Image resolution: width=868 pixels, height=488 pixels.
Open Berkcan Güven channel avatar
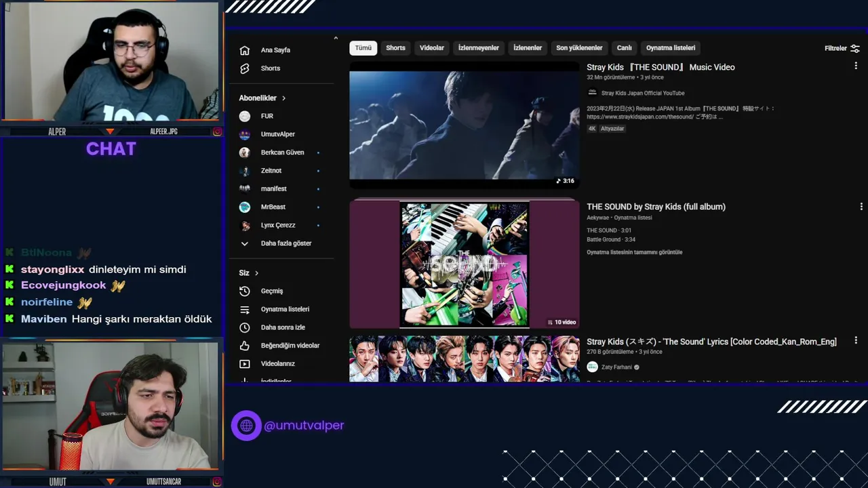245,152
